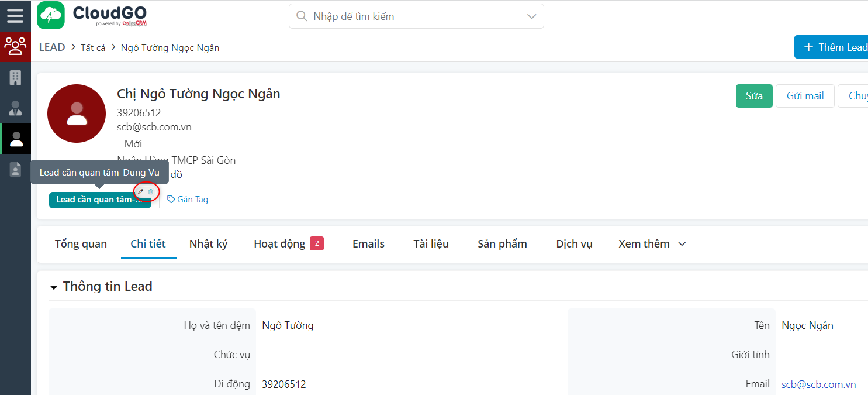
Task: Click the Sửa button
Action: (754, 95)
